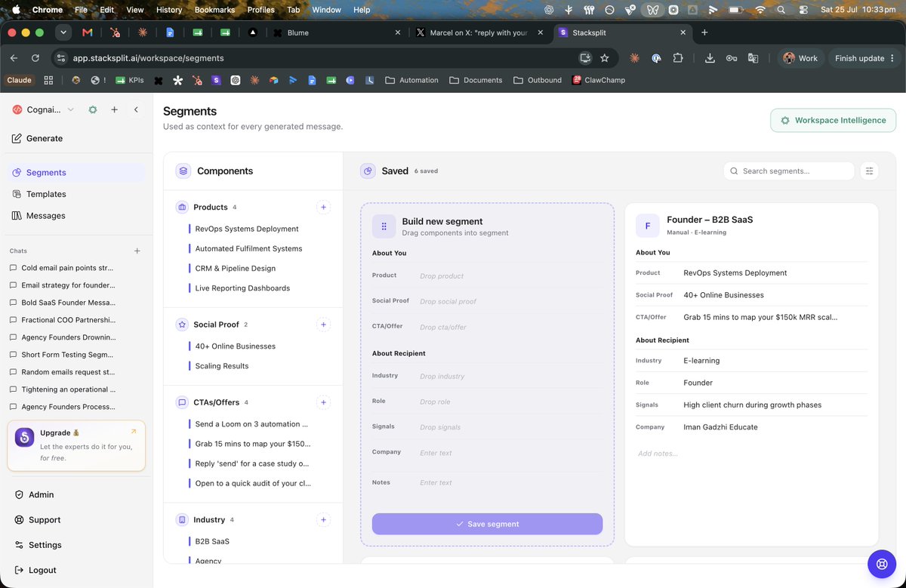The width and height of the screenshot is (906, 588).
Task: Click the Save segment button
Action: [x=487, y=524]
